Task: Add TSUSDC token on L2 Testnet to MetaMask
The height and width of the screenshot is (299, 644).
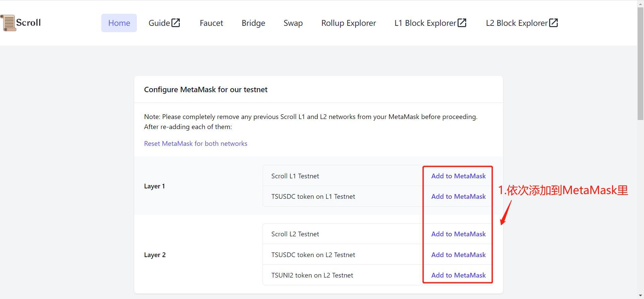Action: tap(458, 255)
